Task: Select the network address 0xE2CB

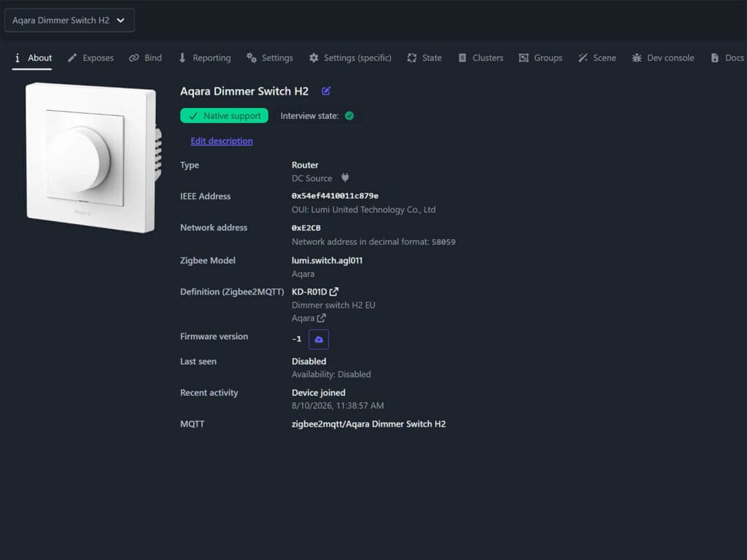Action: [x=306, y=227]
